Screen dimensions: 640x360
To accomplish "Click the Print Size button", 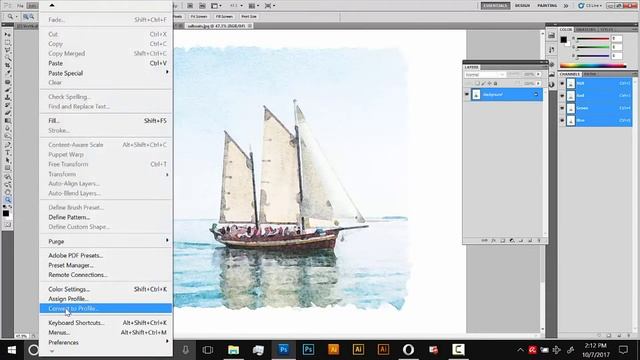I will click(249, 17).
